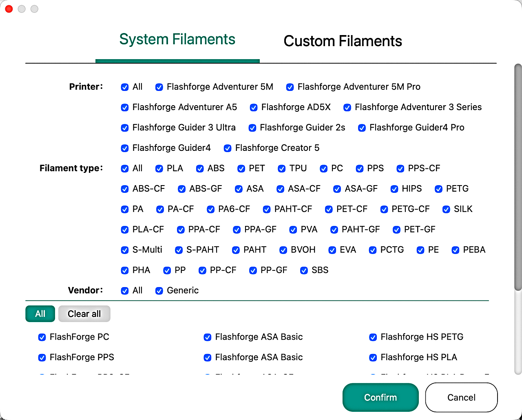Uncheck ABS-CF filament type
Screen dimensions: 522x420
(125, 189)
